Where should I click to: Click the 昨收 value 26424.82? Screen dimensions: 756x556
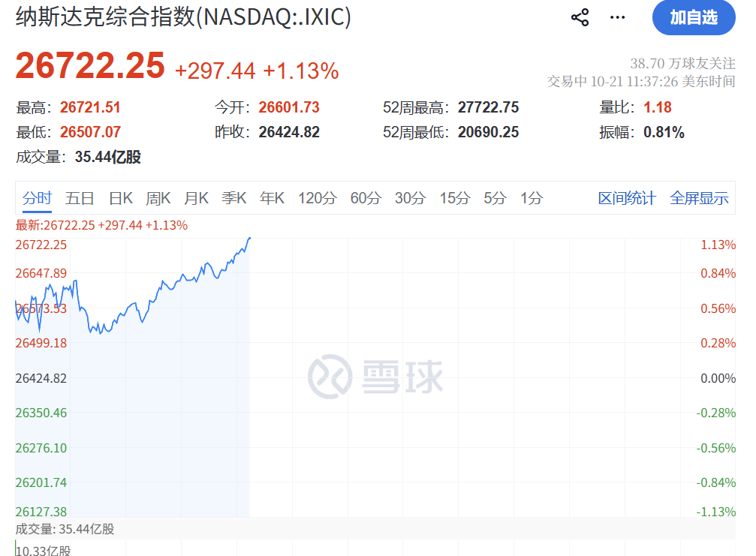pyautogui.click(x=289, y=131)
